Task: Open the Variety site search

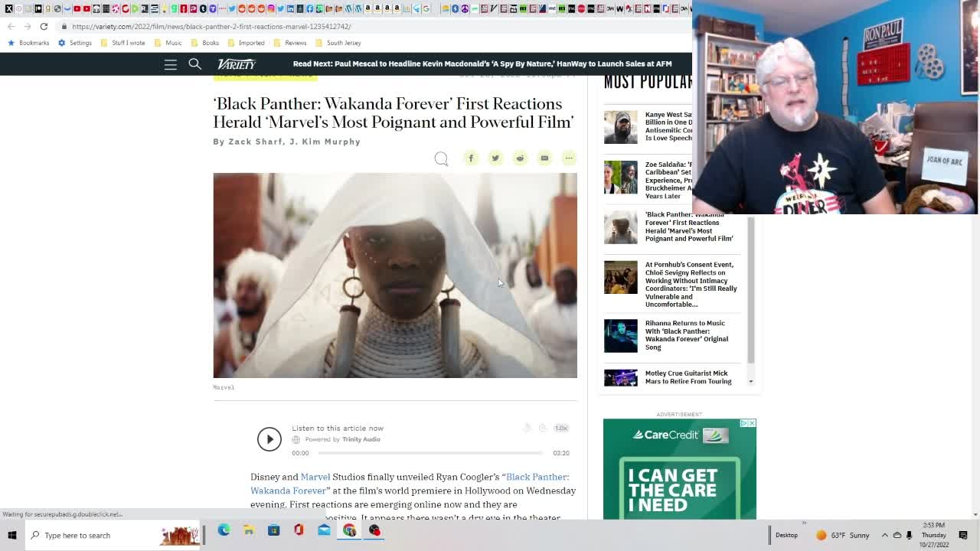Action: pos(195,64)
